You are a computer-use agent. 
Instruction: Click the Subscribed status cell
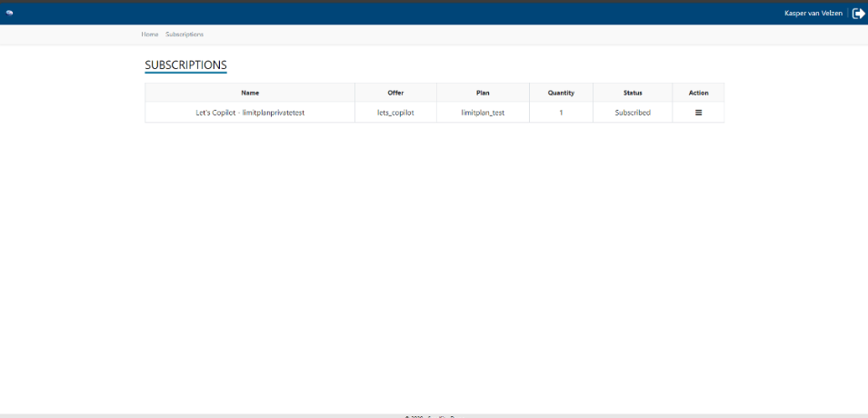point(633,113)
